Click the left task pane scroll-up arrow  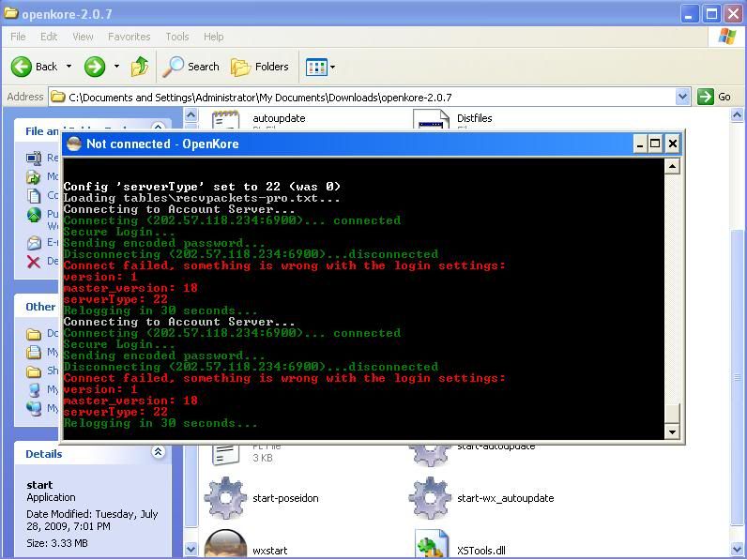pos(191,114)
